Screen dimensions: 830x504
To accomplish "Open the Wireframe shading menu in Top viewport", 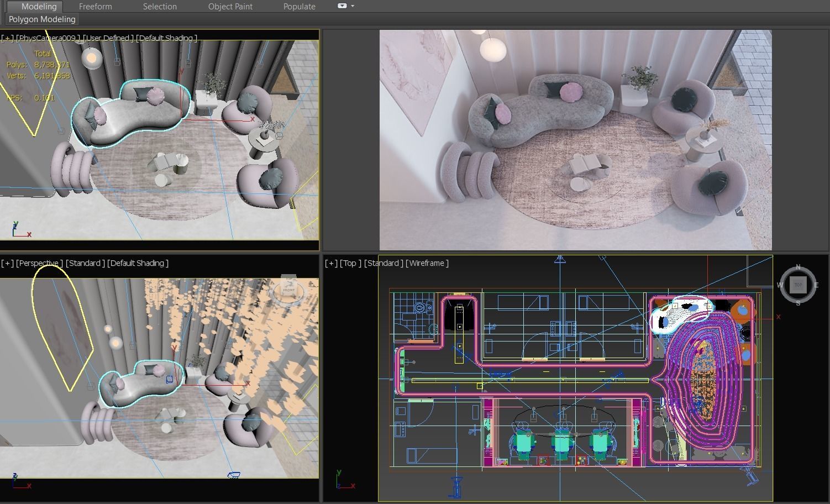I will [x=427, y=263].
